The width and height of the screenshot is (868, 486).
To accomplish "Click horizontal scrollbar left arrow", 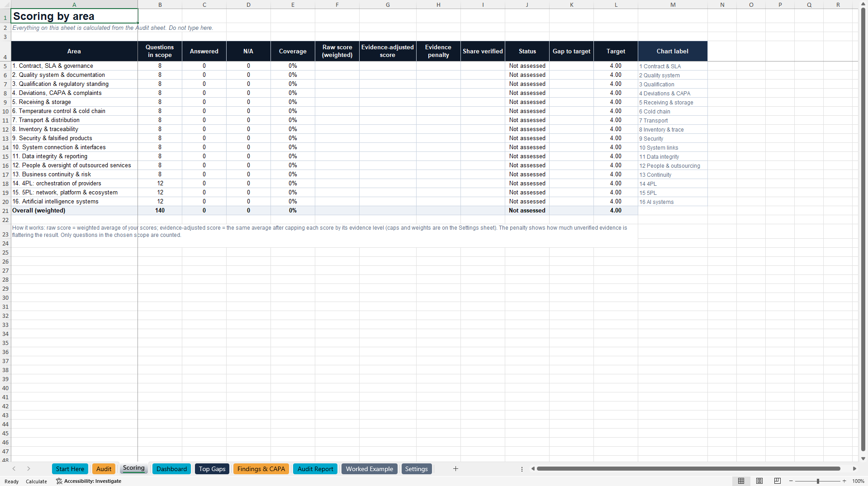I will tap(533, 469).
